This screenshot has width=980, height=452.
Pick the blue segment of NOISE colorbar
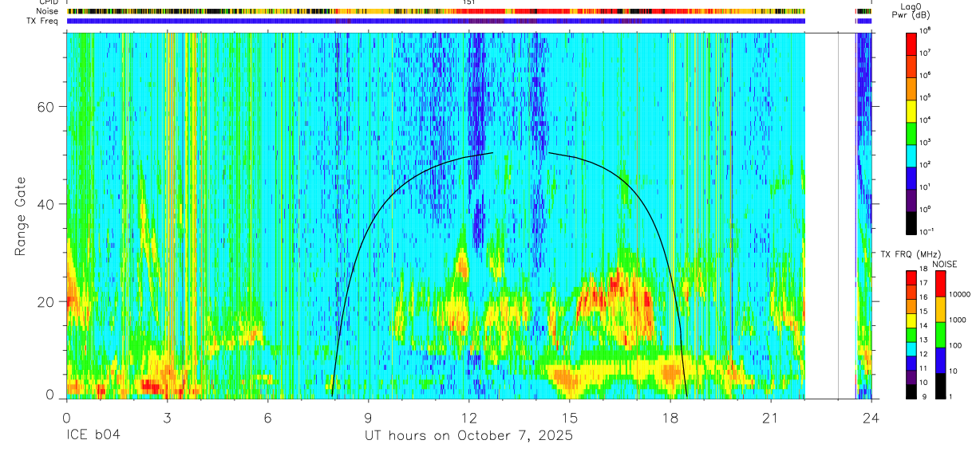(x=941, y=360)
